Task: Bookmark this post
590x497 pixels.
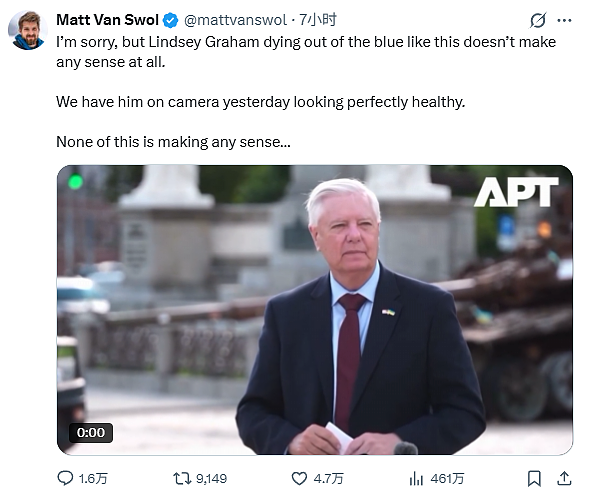Action: (534, 479)
